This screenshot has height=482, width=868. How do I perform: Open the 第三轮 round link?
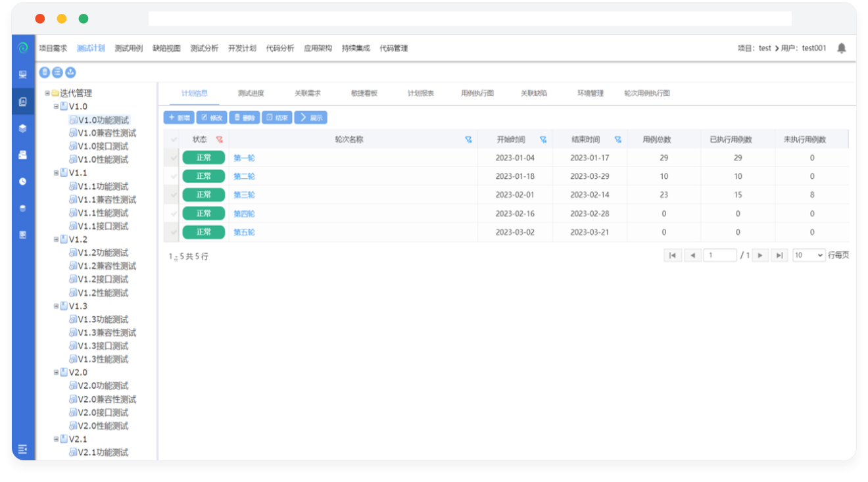(245, 195)
